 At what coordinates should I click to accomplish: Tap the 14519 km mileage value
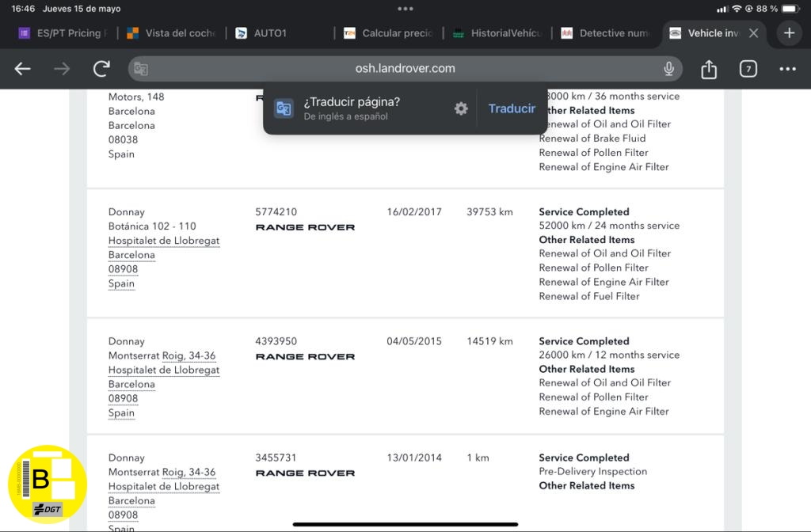tap(489, 341)
